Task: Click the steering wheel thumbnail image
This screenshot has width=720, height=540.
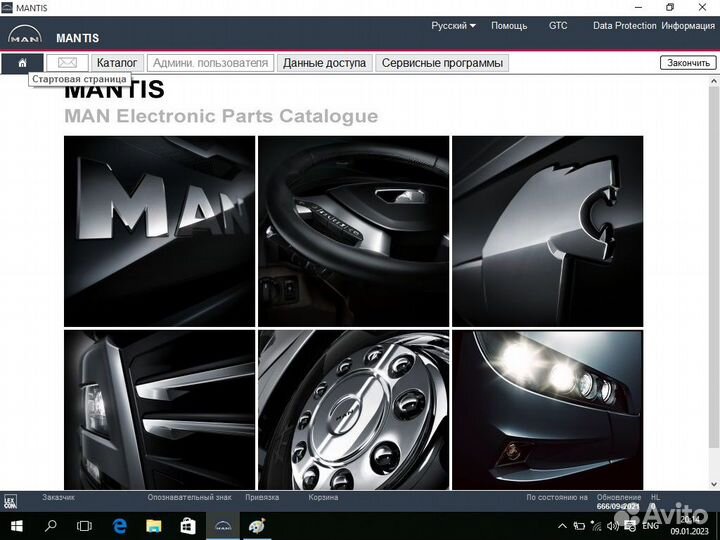Action: click(354, 231)
